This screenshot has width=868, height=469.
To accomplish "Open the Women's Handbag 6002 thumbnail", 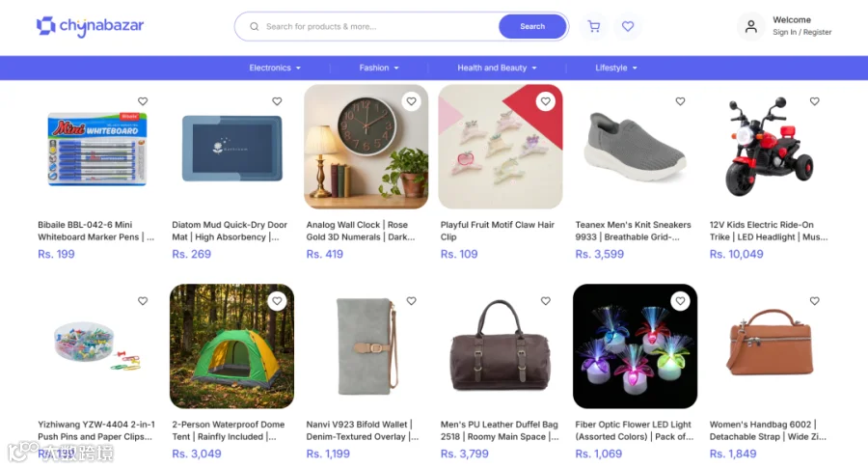I will click(x=770, y=346).
